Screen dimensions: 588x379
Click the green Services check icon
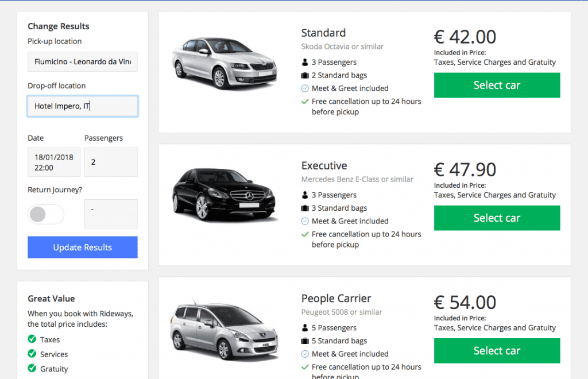click(x=32, y=354)
